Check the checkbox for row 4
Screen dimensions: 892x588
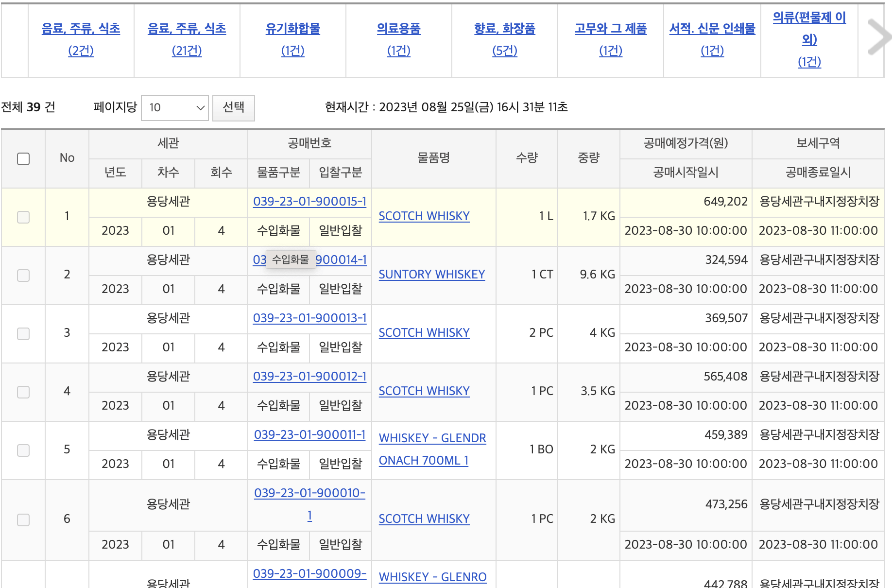click(23, 392)
